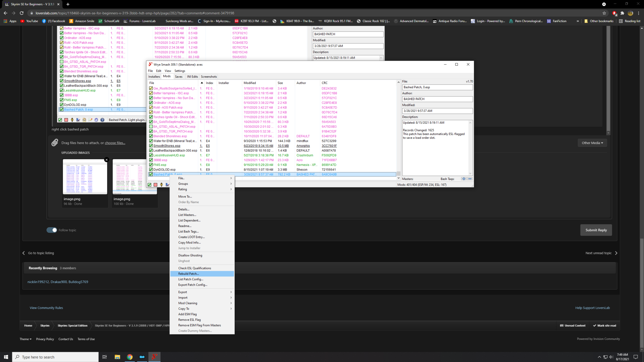644x362 pixels.
Task: Expand the Import submenu
Action: [x=202, y=298]
